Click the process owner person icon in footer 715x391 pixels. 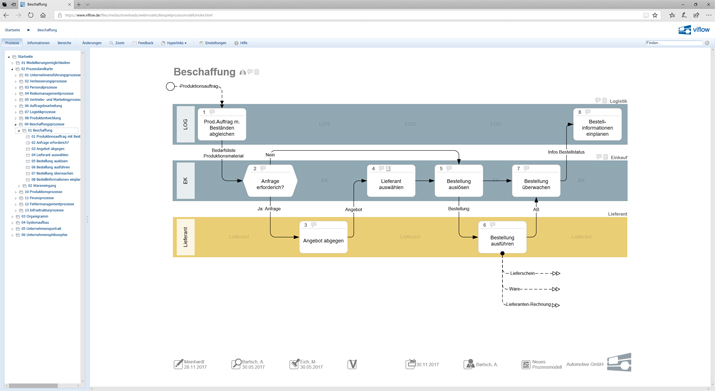[469, 364]
